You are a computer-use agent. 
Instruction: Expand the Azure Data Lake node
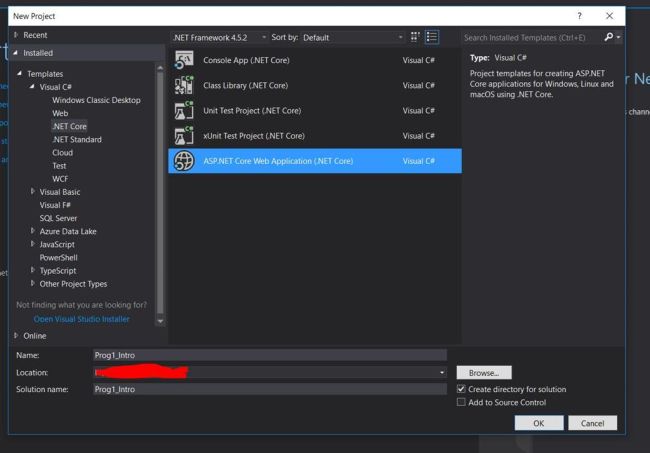[32, 231]
